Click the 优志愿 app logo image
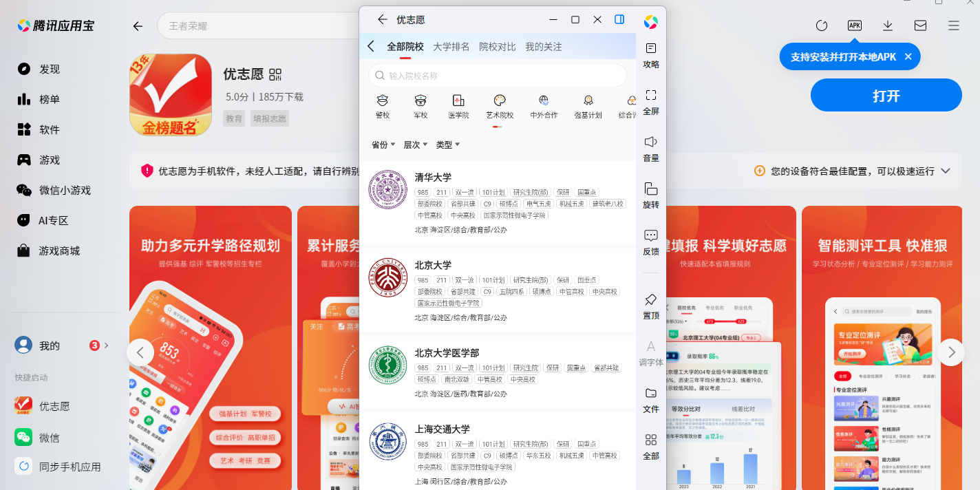980x490 pixels. coord(170,95)
